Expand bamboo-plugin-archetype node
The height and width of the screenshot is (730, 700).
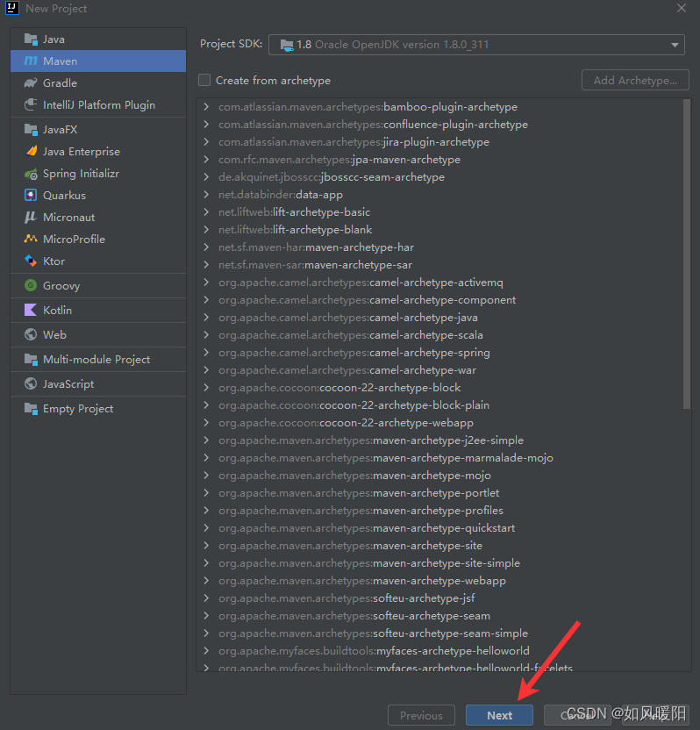coord(206,107)
